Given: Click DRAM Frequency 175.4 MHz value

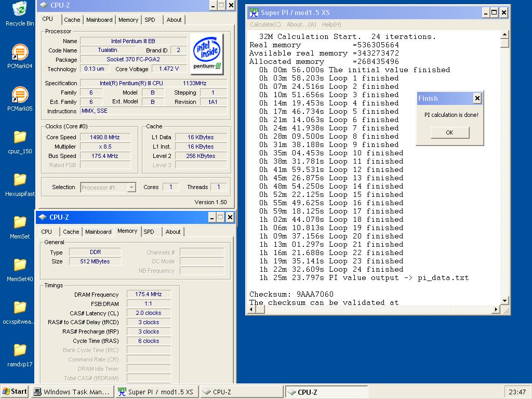Looking at the screenshot, I should click(x=149, y=294).
